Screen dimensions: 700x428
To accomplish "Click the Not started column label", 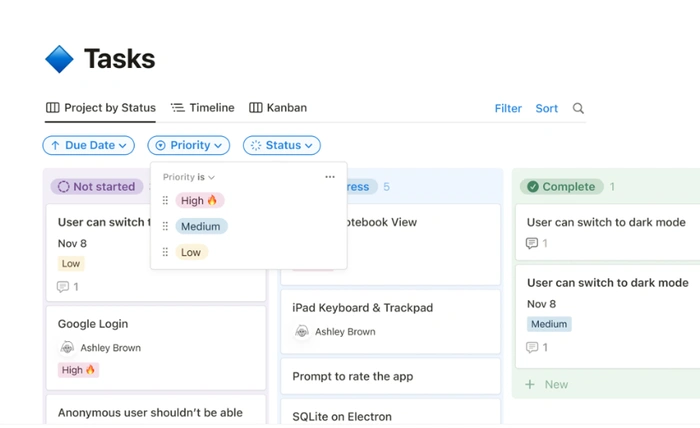I will click(x=97, y=187).
